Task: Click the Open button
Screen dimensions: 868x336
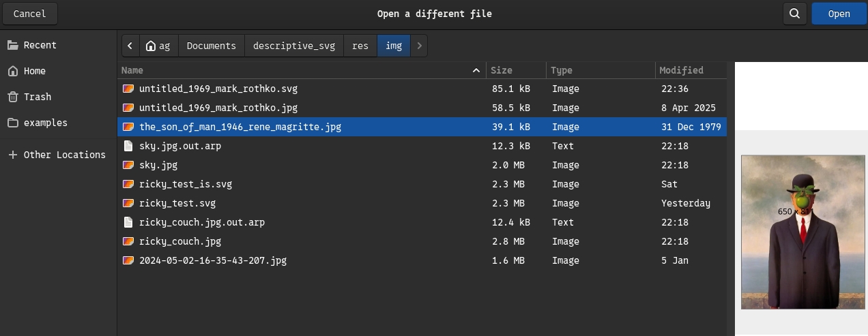Action: click(839, 14)
